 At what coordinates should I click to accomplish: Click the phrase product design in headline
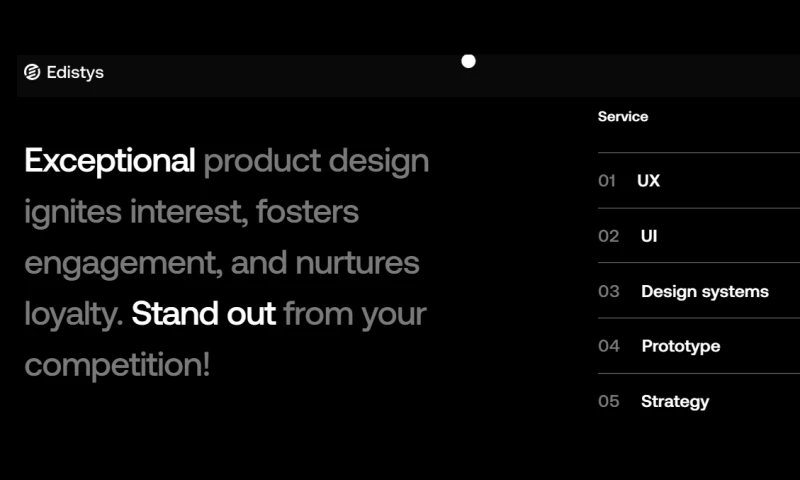316,160
